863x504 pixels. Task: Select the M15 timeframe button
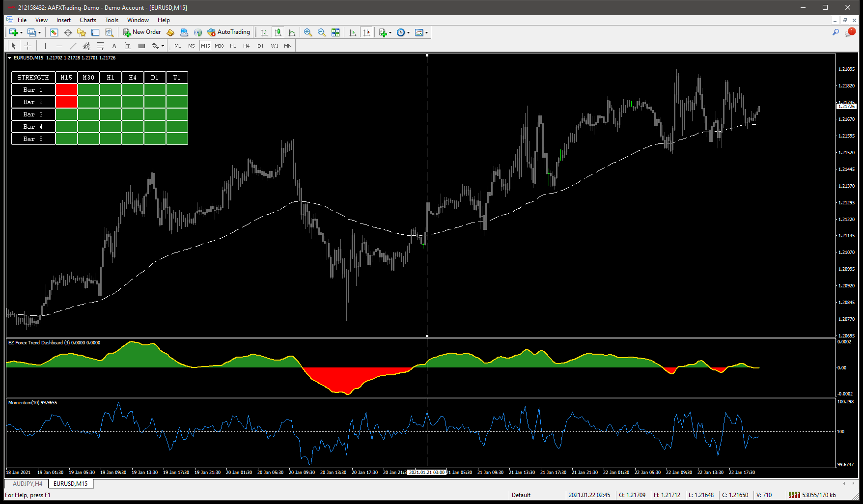[205, 46]
